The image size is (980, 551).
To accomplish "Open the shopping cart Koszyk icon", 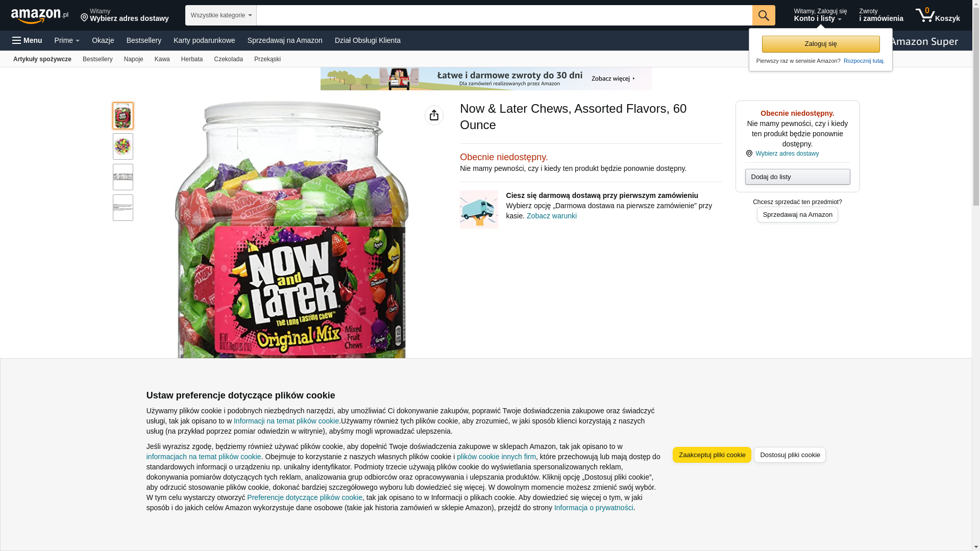I will pyautogui.click(x=938, y=15).
